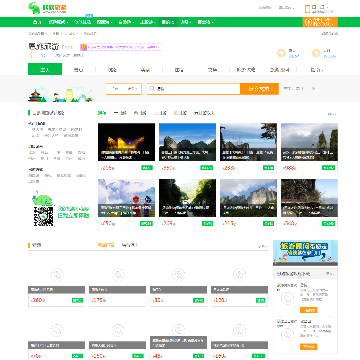Open the night-lit illuminated building tour photo
The width and height of the screenshot is (360, 360).
point(126,142)
